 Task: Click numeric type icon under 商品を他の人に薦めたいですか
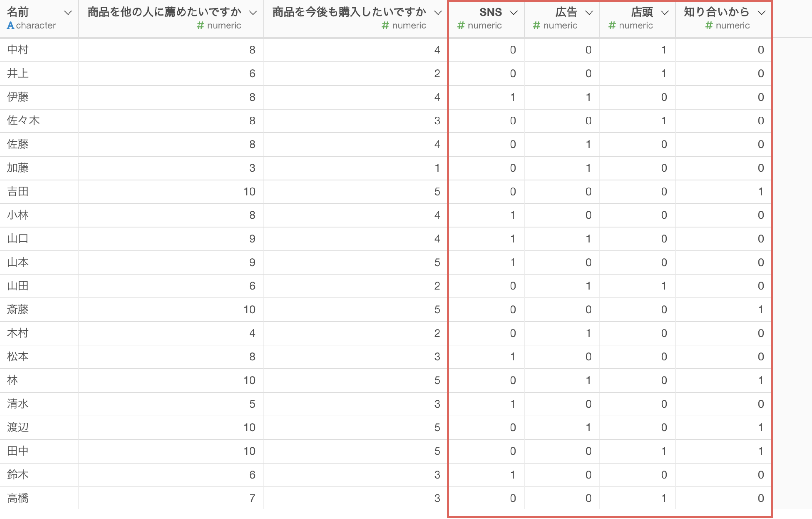click(200, 25)
